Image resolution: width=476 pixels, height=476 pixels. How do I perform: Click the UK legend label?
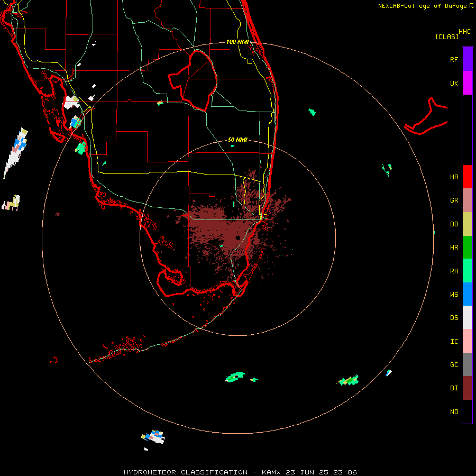pos(454,83)
